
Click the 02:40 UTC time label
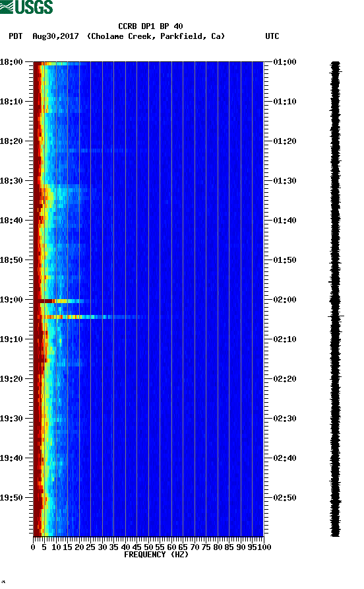[x=285, y=458]
